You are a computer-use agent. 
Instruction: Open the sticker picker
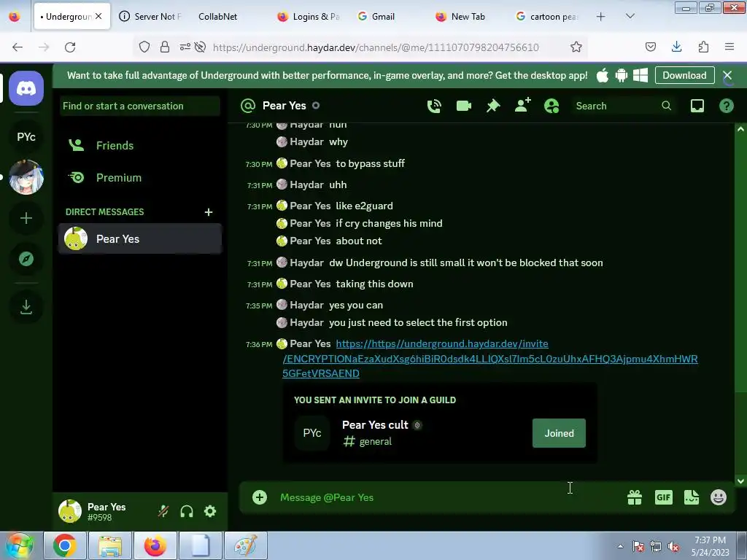click(x=692, y=497)
